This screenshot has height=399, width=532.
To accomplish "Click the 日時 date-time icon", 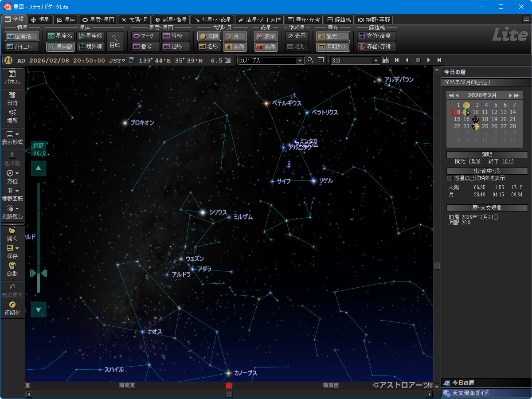I will [x=12, y=95].
